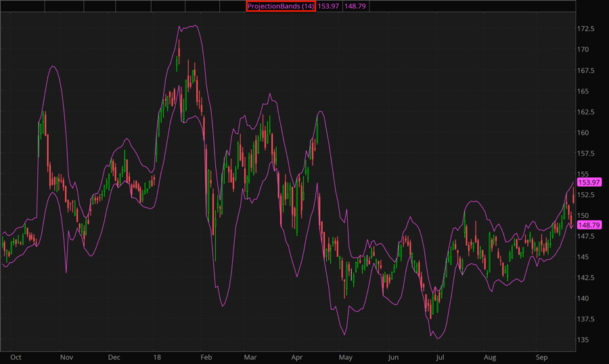The image size is (609, 364).
Task: Select the May marker on the time axis
Action: pos(345,357)
